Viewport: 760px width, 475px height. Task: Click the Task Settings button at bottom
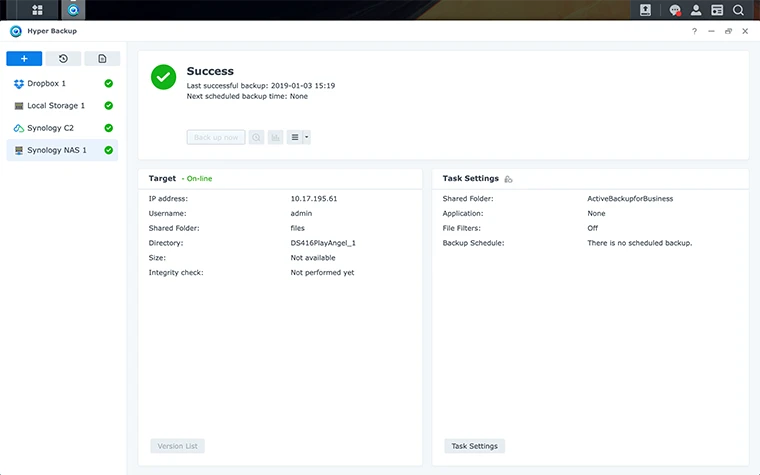pyautogui.click(x=474, y=446)
